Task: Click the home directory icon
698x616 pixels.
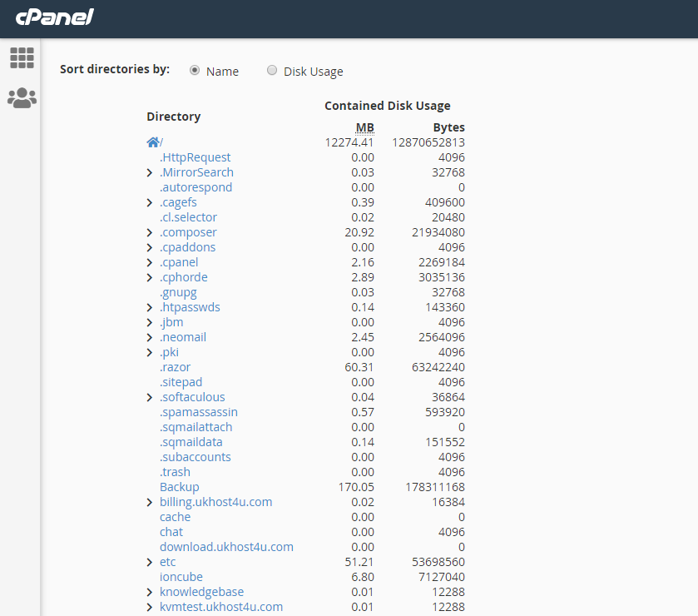Action: pyautogui.click(x=153, y=142)
